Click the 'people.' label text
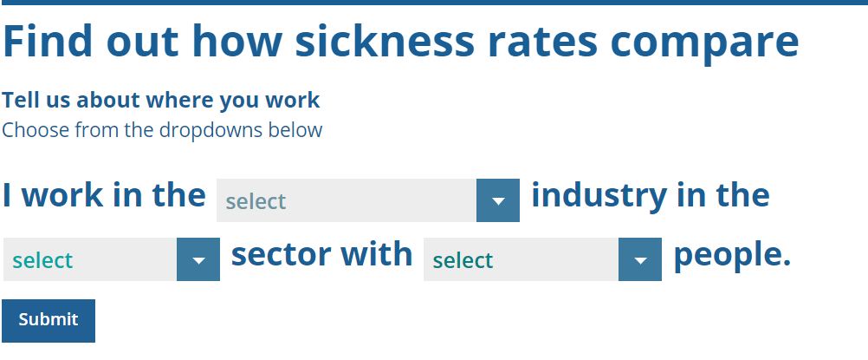Screen dimensions: 868x360 pyautogui.click(x=732, y=255)
